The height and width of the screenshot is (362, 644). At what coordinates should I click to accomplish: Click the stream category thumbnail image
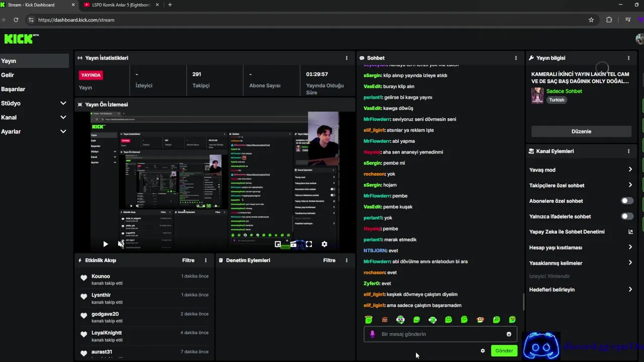(x=537, y=96)
